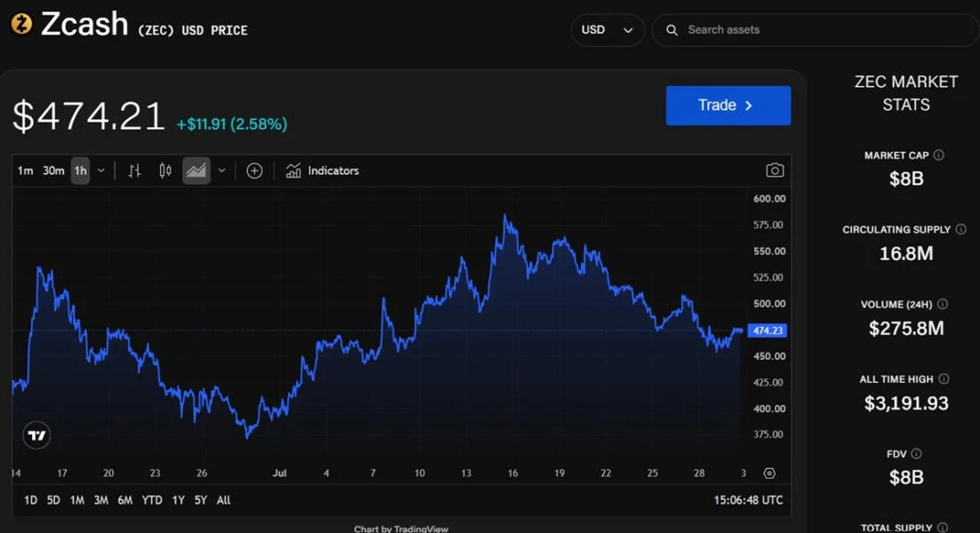Click the FDV info icon

[916, 454]
